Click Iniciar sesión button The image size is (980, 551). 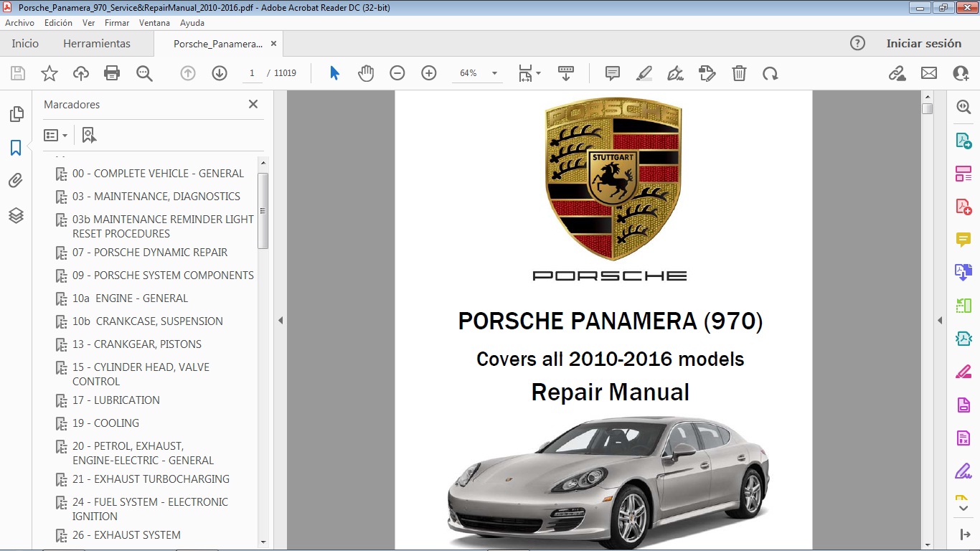(923, 44)
